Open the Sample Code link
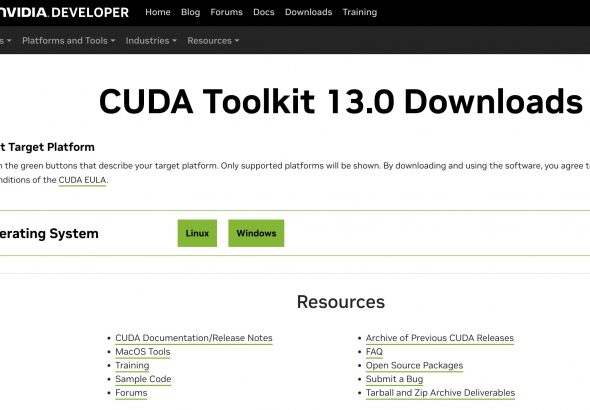590x410 pixels. click(x=143, y=379)
